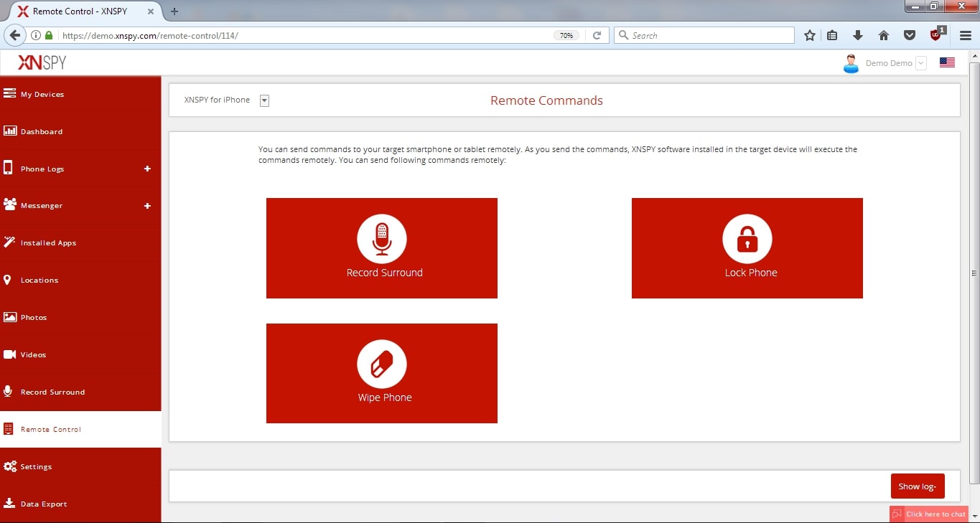This screenshot has height=523, width=980.
Task: Click the Photos picture icon
Action: pyautogui.click(x=9, y=317)
